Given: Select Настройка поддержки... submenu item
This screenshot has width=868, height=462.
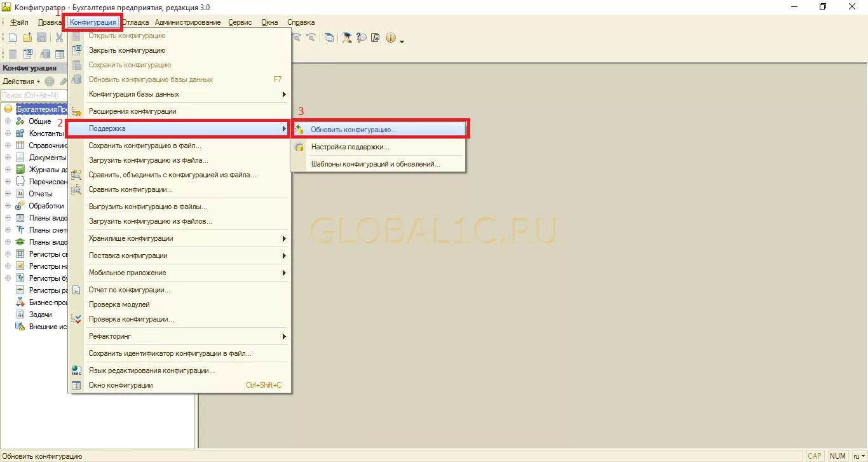Looking at the screenshot, I should point(379,147).
